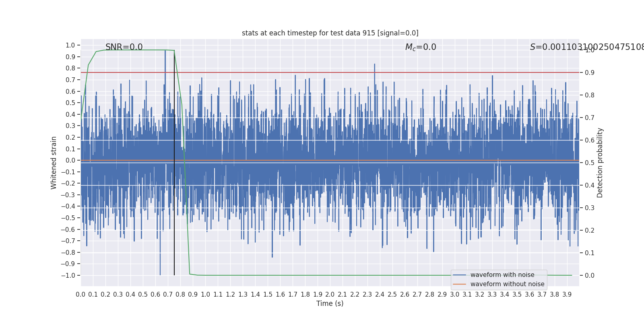Click left y-axis tick label −0.5
Viewport: 644px width, 322px height.
68,218
